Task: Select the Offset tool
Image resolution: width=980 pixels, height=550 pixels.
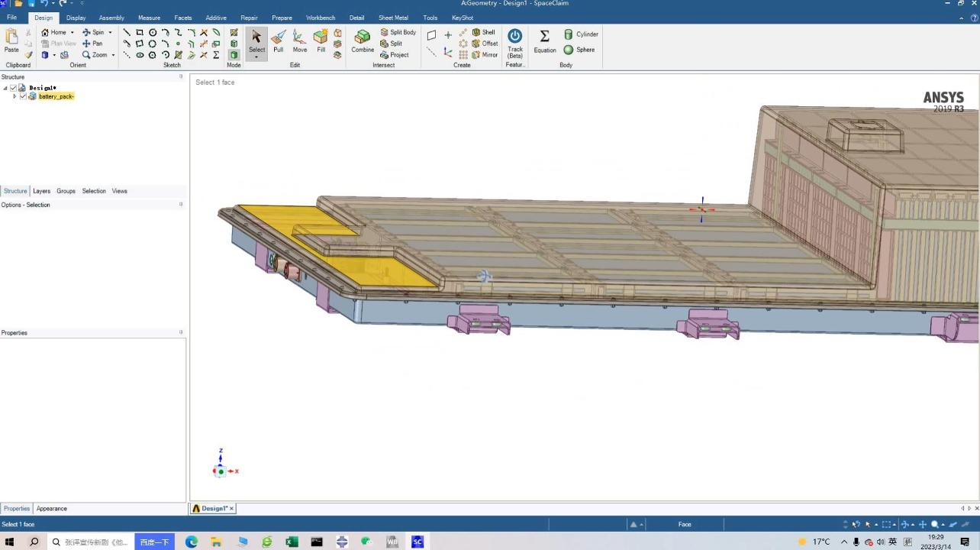Action: pos(485,44)
